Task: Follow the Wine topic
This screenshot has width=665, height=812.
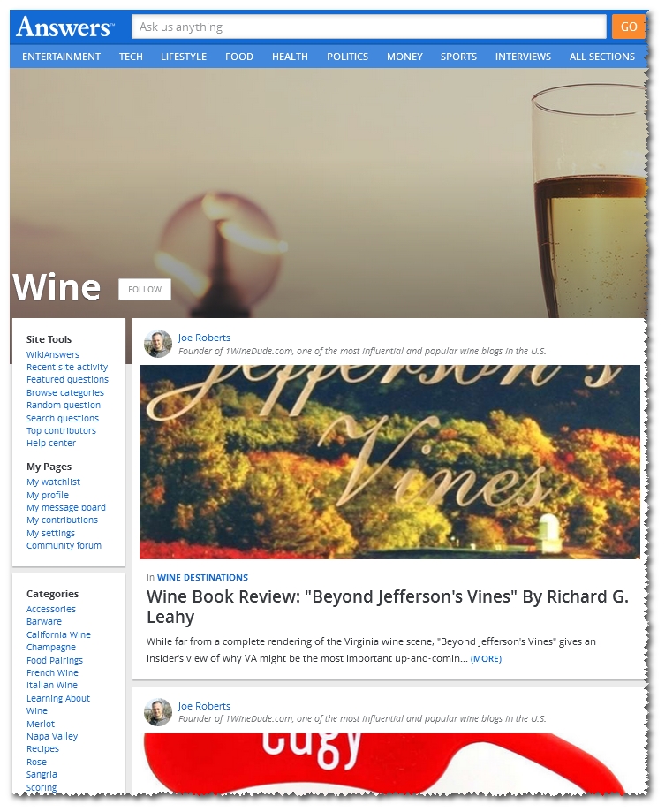Action: (144, 290)
